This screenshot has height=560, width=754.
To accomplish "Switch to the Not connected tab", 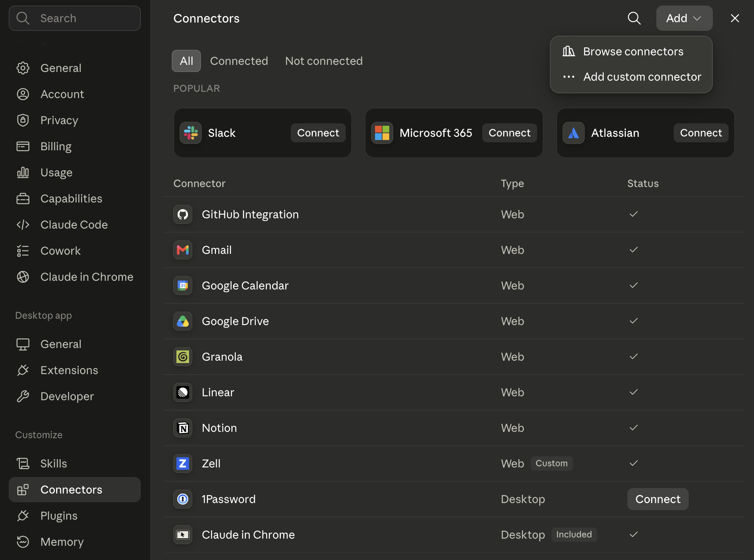I will (x=324, y=61).
